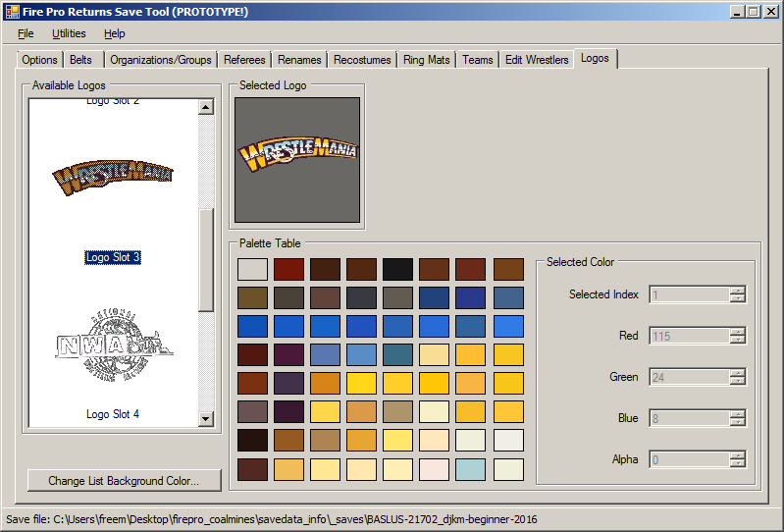Pick the black swatch in top palette row
The height and width of the screenshot is (532, 784).
(x=397, y=269)
